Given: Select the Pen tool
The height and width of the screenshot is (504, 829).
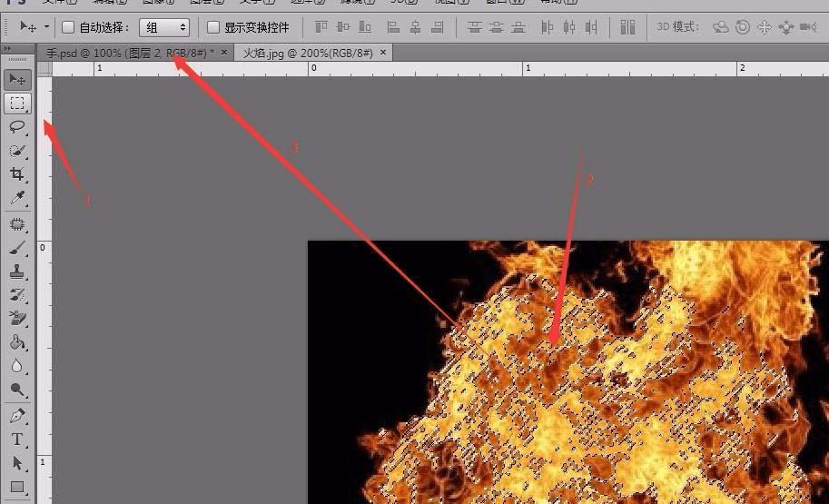Looking at the screenshot, I should [17, 416].
